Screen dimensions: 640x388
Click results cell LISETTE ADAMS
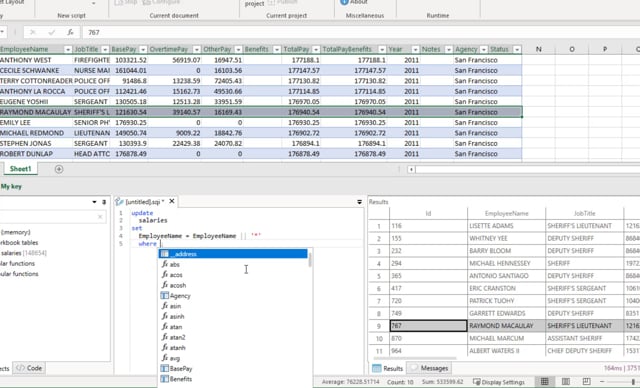pyautogui.click(x=506, y=226)
